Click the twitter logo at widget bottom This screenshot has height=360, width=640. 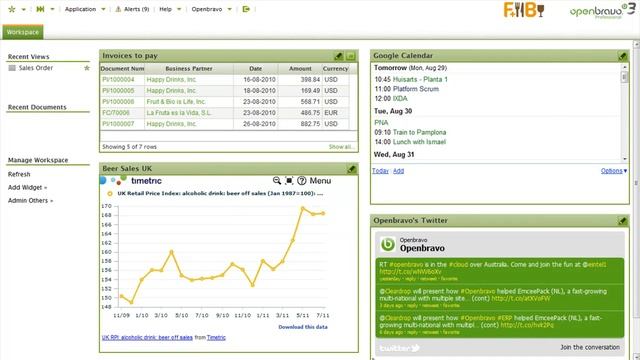[400, 348]
